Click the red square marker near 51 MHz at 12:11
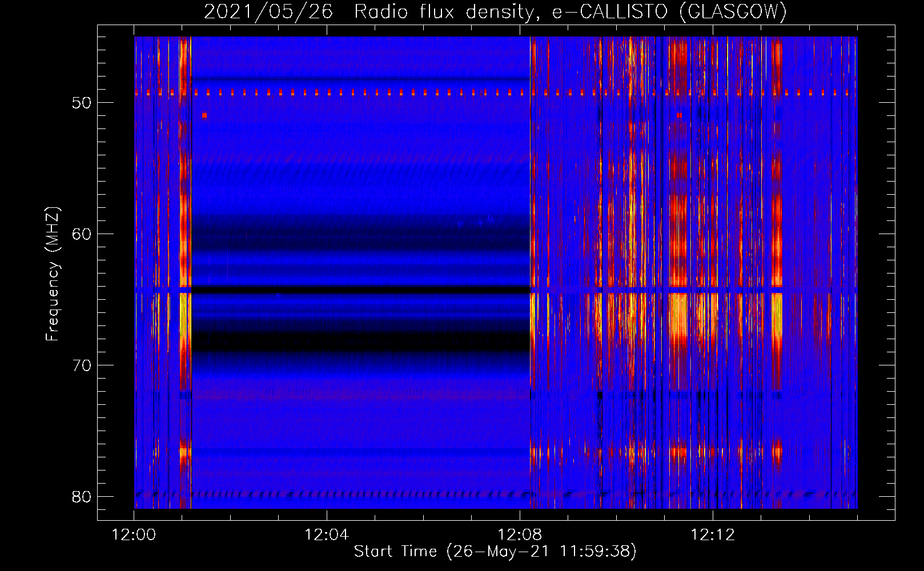924x571 pixels. pos(679,115)
